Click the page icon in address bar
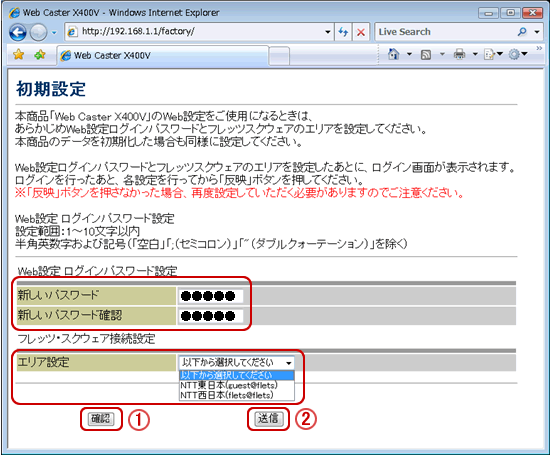Screen dimensions: 550x455 coord(72,32)
